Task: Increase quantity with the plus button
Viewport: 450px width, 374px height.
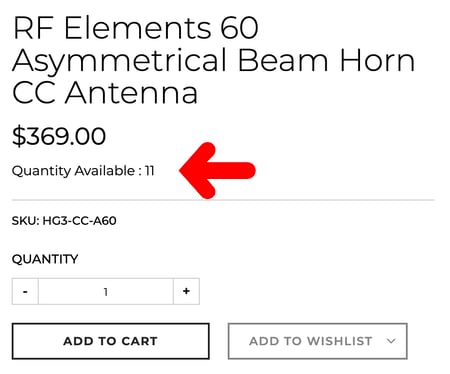Action: coord(186,291)
